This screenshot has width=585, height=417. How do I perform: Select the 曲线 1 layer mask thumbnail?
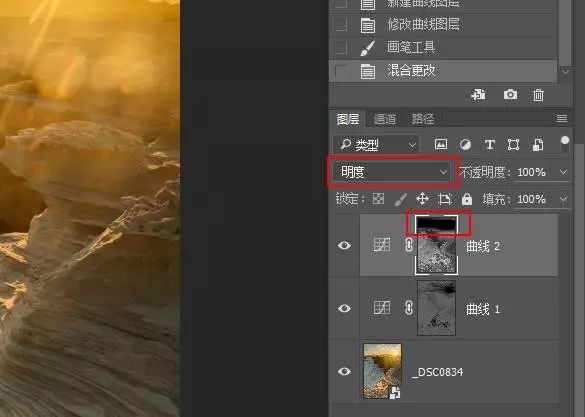click(x=436, y=308)
